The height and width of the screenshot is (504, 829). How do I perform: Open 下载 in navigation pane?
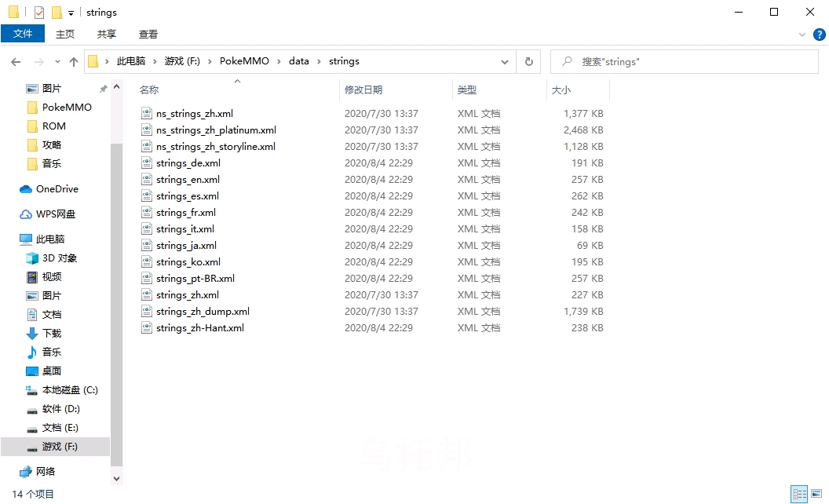(x=51, y=333)
